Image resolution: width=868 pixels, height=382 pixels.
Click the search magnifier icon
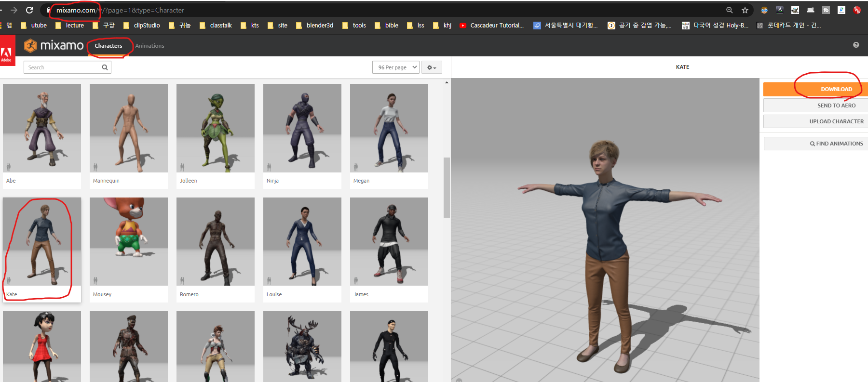tap(105, 67)
